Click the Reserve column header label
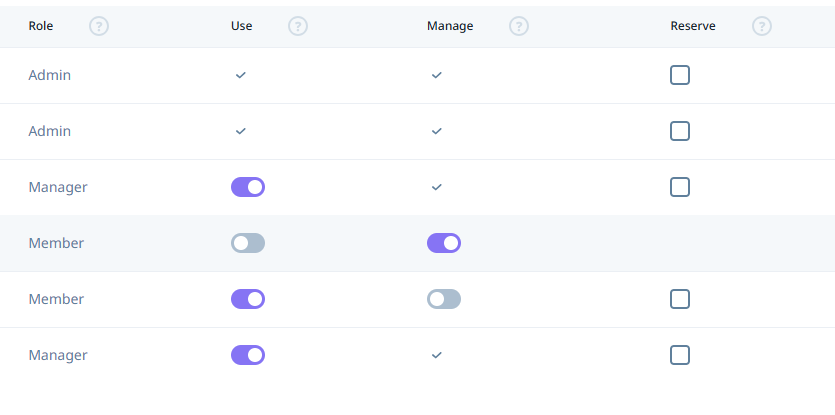Viewport: 835px width, 415px height. 693,26
